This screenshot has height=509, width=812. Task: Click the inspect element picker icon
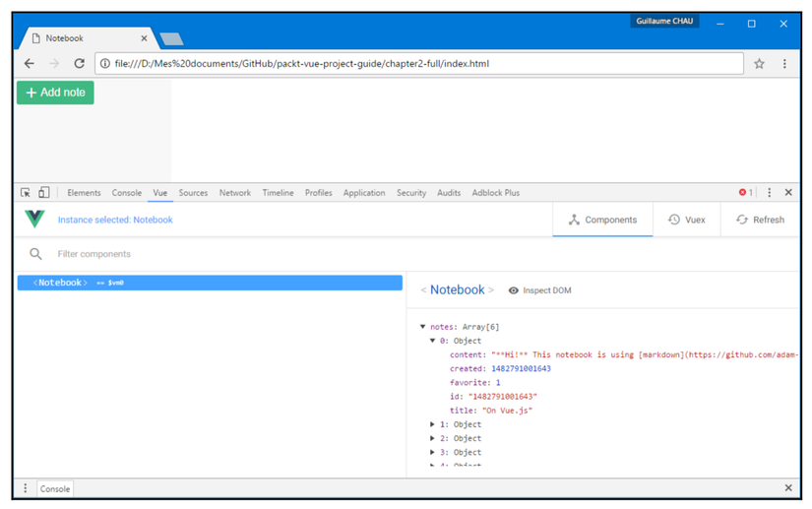pos(26,193)
